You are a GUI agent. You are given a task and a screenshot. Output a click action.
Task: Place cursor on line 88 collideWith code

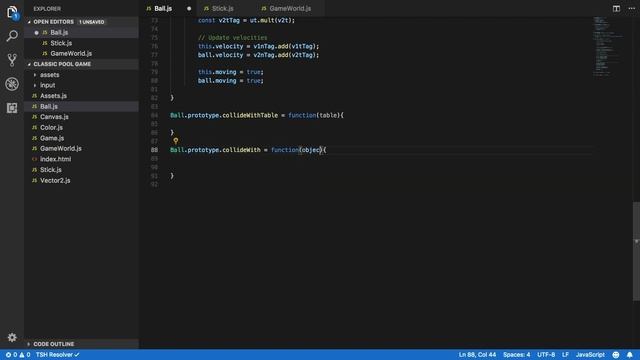[x=248, y=150]
